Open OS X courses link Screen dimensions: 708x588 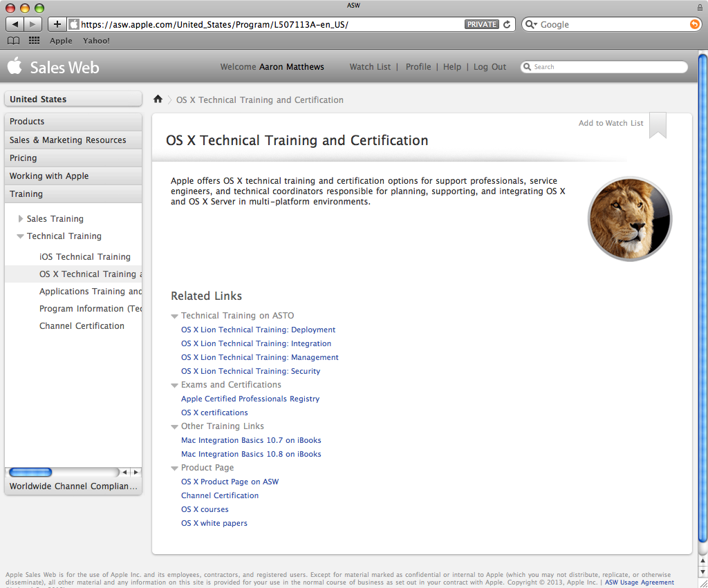point(205,509)
